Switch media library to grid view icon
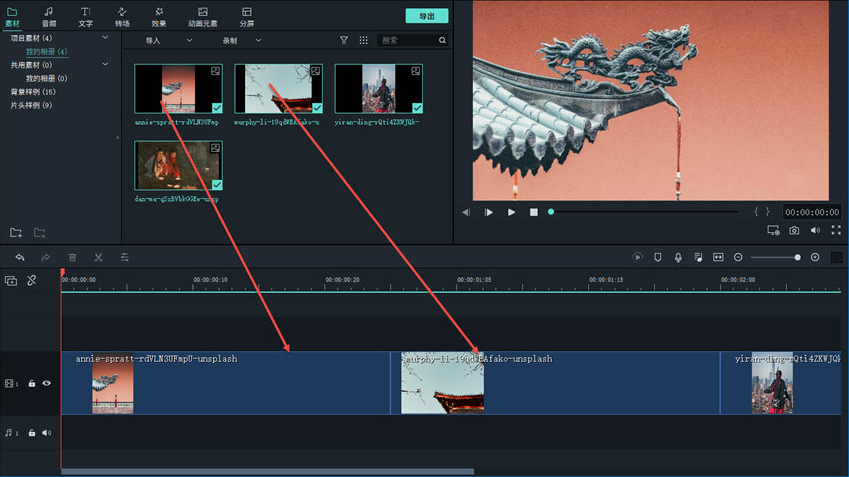The width and height of the screenshot is (849, 477). (x=363, y=41)
